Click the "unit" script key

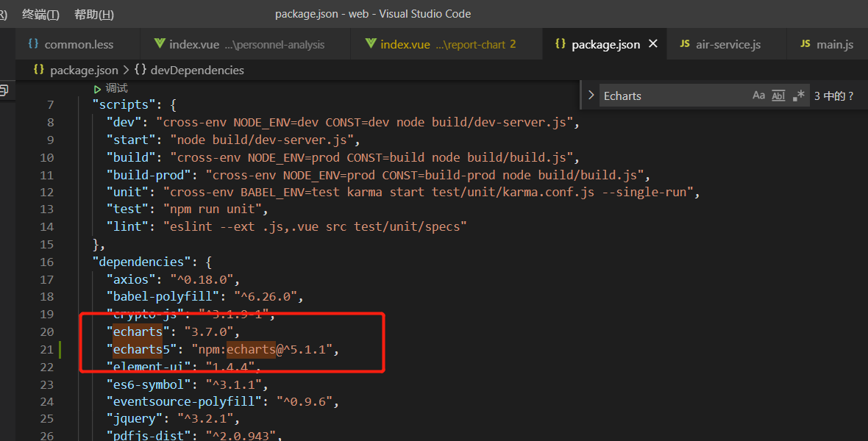(128, 192)
